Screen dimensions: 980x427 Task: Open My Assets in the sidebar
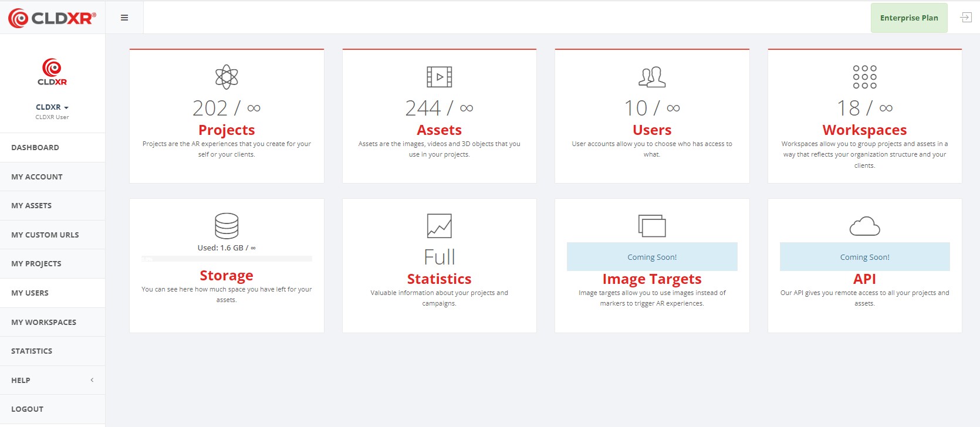point(32,206)
